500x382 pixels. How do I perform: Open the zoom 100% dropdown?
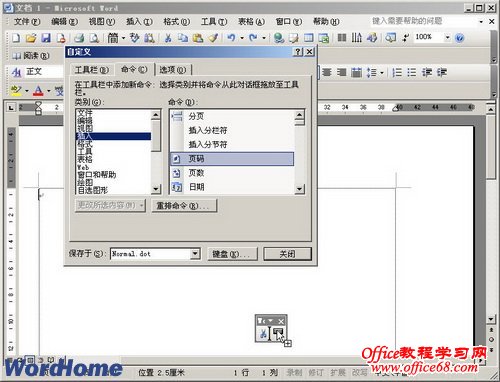[x=448, y=37]
